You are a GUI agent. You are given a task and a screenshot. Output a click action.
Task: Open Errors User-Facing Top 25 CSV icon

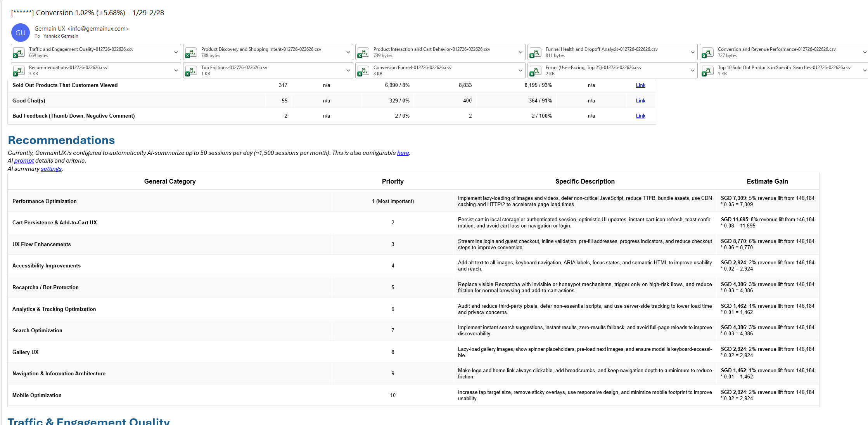(535, 71)
